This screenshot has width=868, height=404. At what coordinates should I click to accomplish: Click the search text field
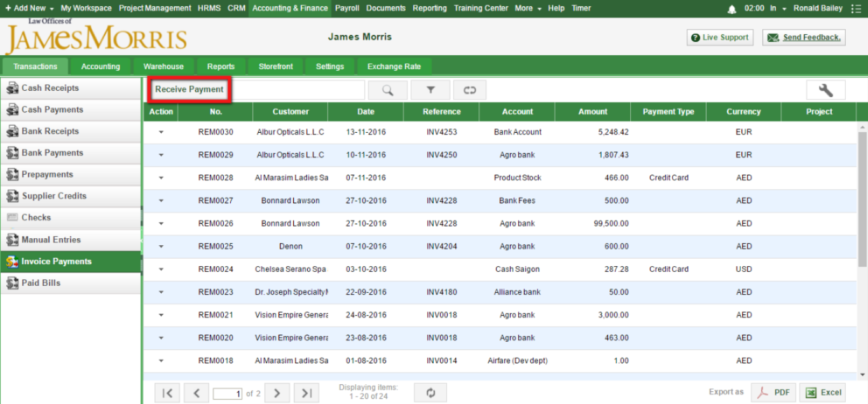(298, 90)
